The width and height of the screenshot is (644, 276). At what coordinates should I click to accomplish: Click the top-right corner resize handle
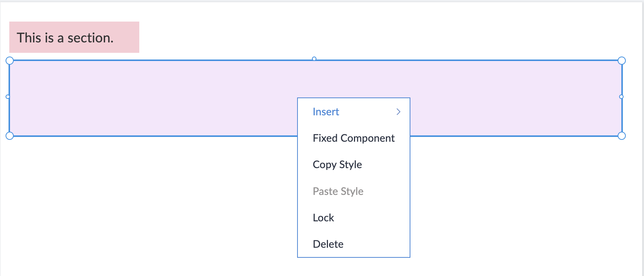622,61
